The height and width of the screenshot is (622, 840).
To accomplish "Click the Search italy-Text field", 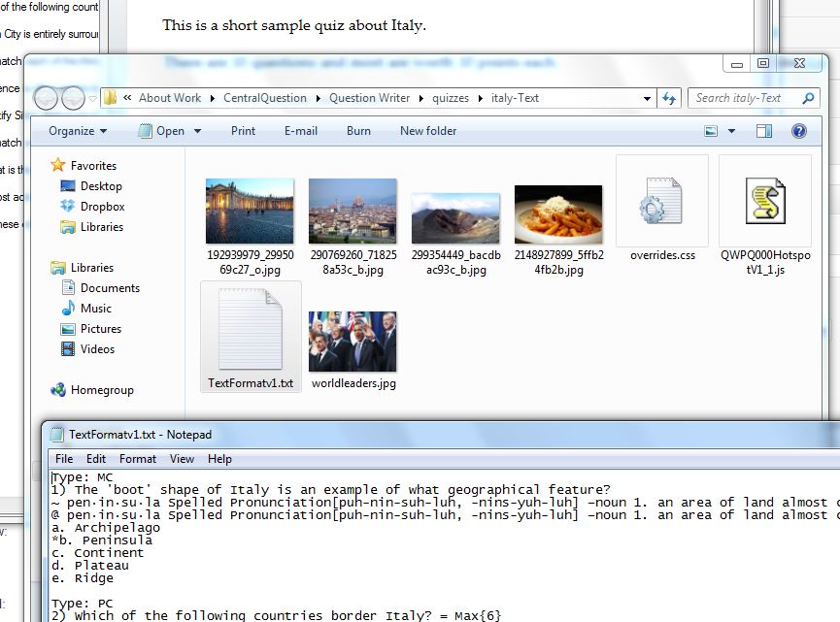I will (x=754, y=98).
